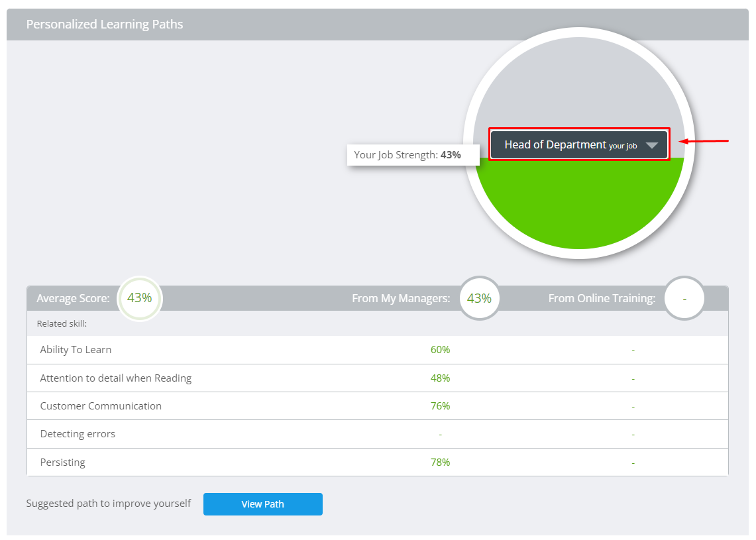Click the Average Score 43% circle badge
756x540 pixels.
pos(140,298)
